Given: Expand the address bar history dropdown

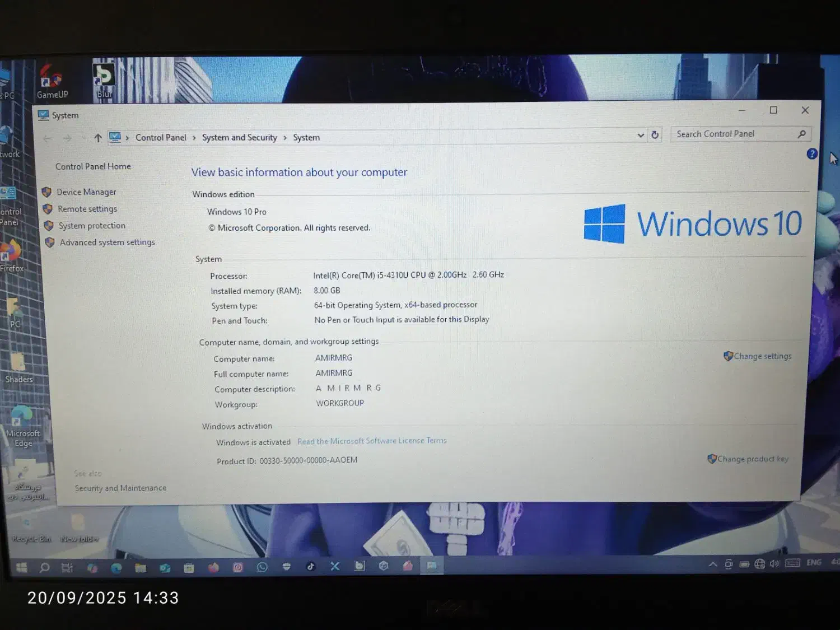Looking at the screenshot, I should tap(641, 136).
